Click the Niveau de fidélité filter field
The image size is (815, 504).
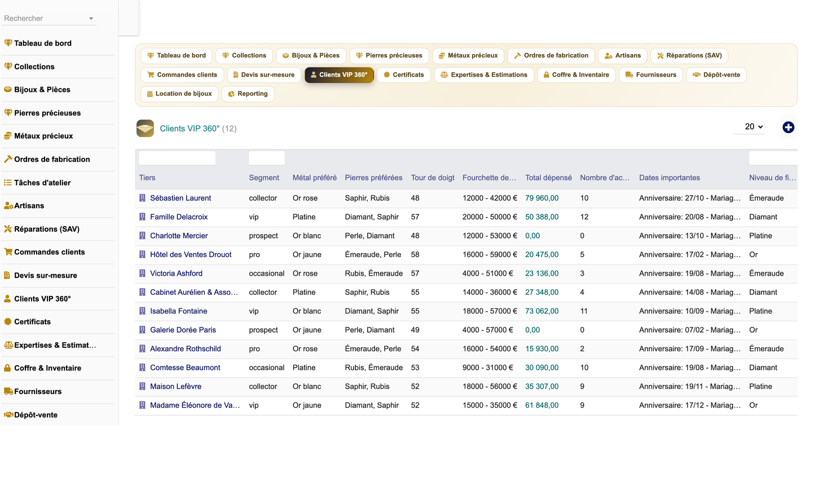coord(773,158)
